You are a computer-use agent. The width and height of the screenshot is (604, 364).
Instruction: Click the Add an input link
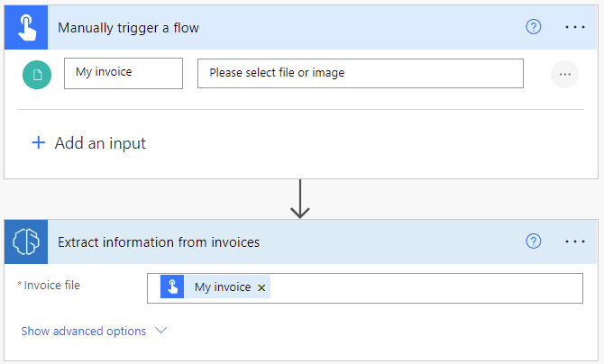(100, 142)
